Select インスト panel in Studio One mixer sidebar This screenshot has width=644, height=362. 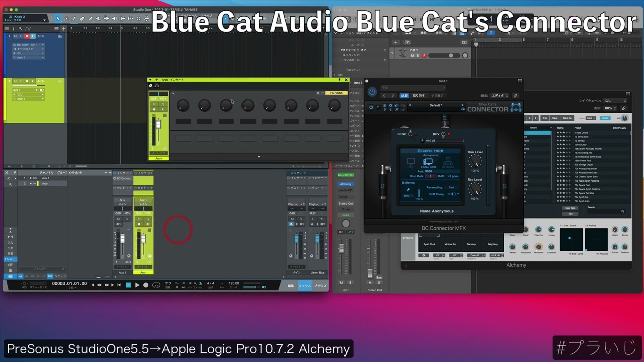click(x=10, y=259)
